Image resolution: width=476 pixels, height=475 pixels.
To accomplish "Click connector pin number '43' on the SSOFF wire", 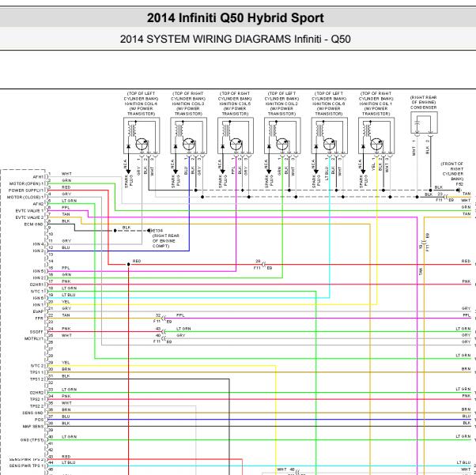I will [158, 329].
